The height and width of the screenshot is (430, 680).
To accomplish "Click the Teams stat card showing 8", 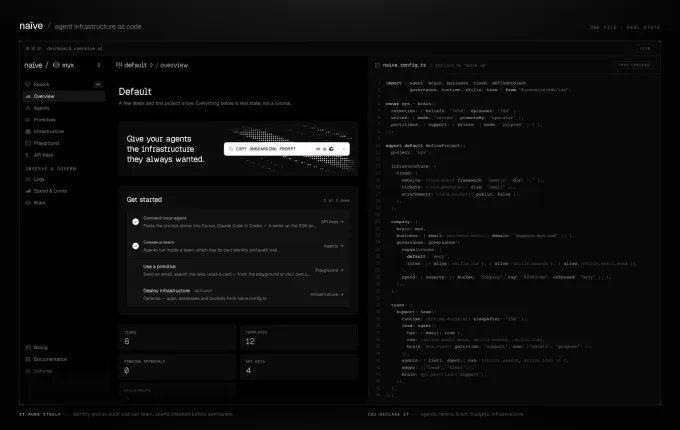I will click(x=177, y=337).
